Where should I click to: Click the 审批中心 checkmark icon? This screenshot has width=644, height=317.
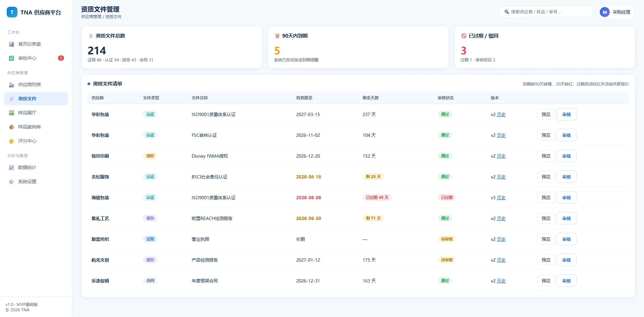pyautogui.click(x=11, y=58)
